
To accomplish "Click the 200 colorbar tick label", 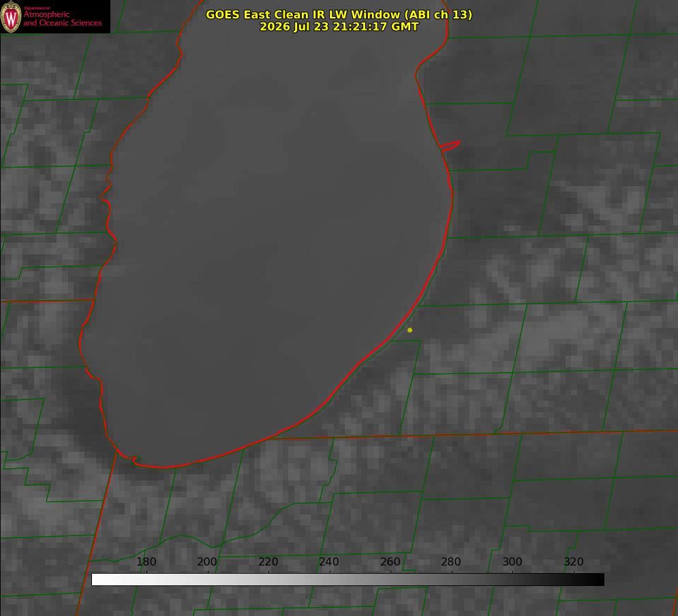I will click(207, 561).
